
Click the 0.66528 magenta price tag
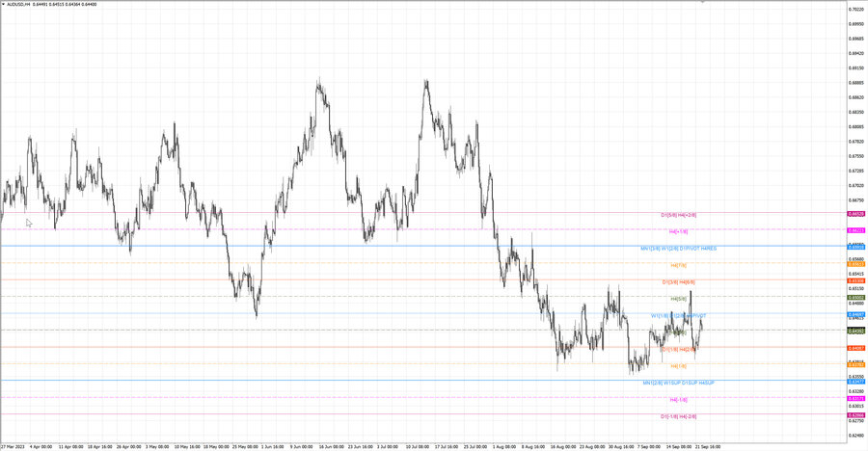856,214
